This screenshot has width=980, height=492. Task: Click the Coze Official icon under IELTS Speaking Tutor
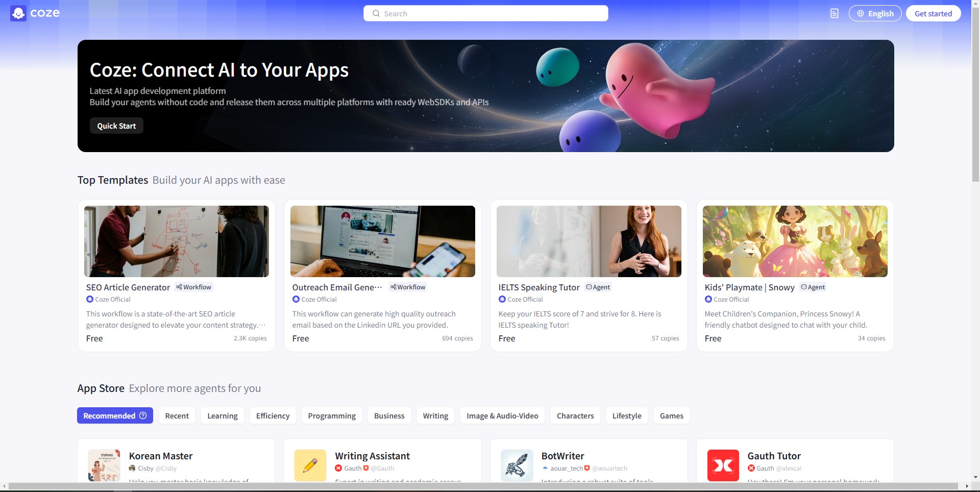coord(502,300)
